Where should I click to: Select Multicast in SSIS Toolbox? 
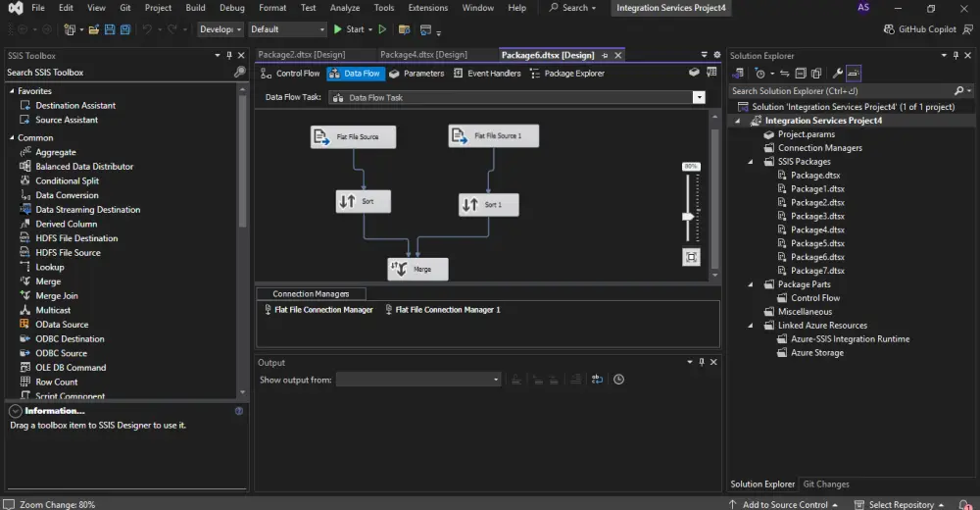(x=53, y=310)
